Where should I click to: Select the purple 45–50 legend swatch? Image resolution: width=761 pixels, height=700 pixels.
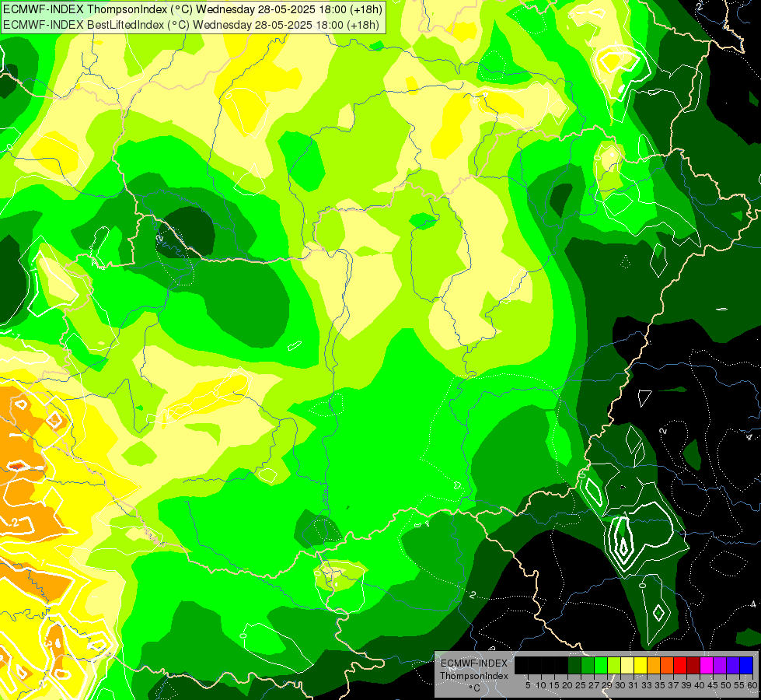(720, 666)
